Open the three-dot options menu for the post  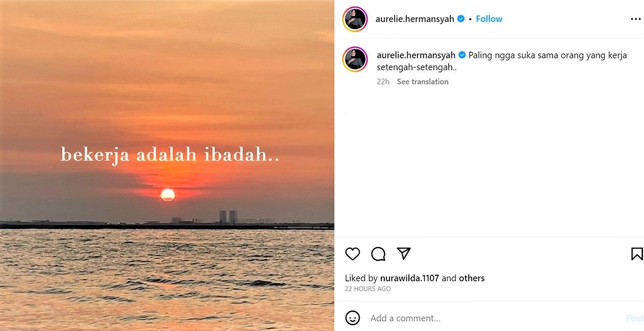click(635, 18)
